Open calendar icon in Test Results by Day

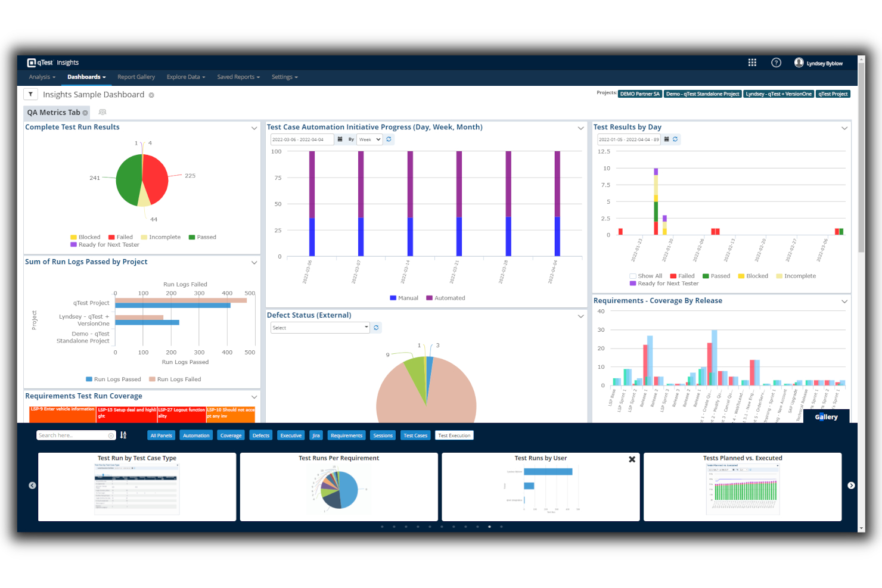point(666,139)
